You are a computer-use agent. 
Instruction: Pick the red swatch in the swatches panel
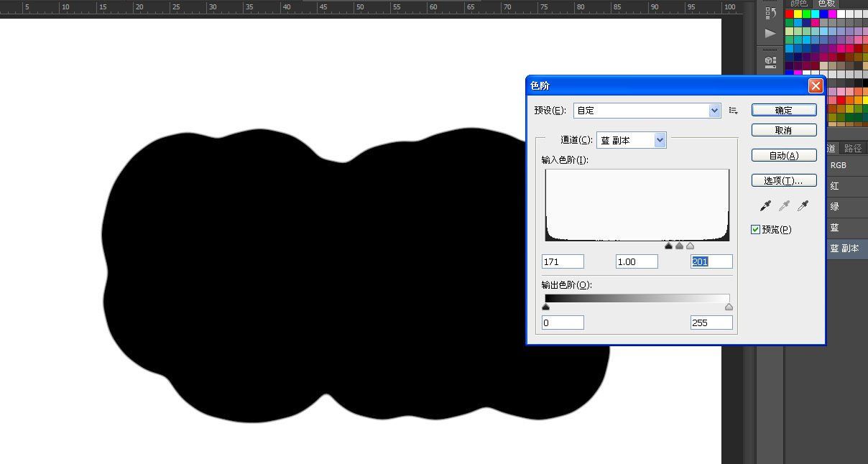pos(790,14)
